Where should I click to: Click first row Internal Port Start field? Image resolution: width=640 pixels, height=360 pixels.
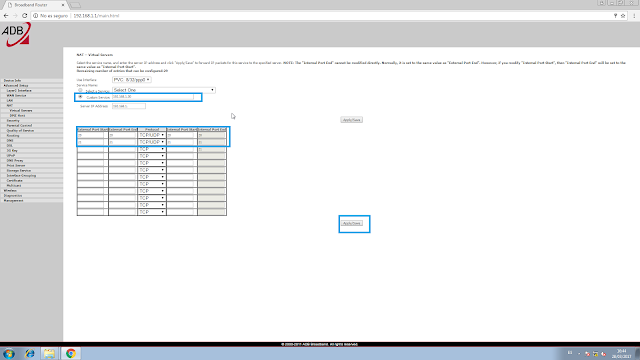pos(181,135)
